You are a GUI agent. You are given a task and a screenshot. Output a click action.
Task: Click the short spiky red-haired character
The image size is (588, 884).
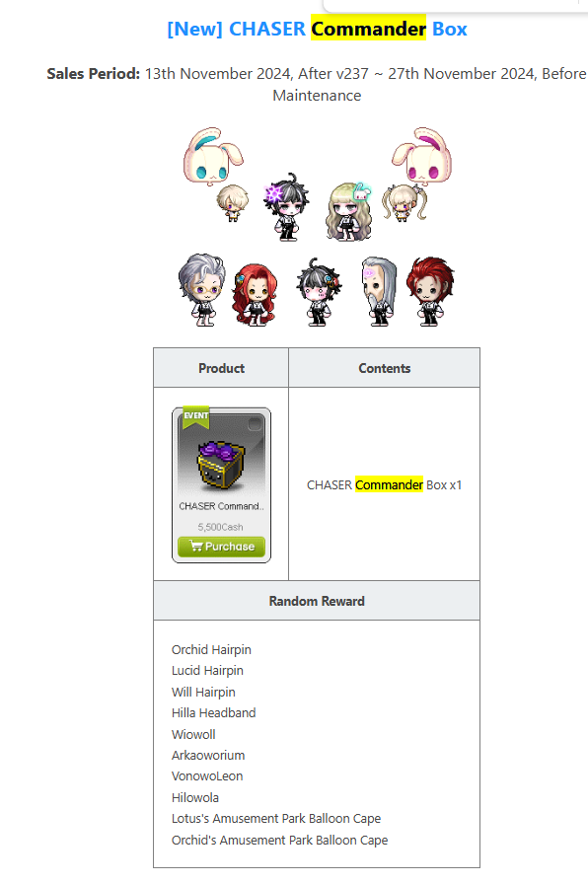[431, 291]
